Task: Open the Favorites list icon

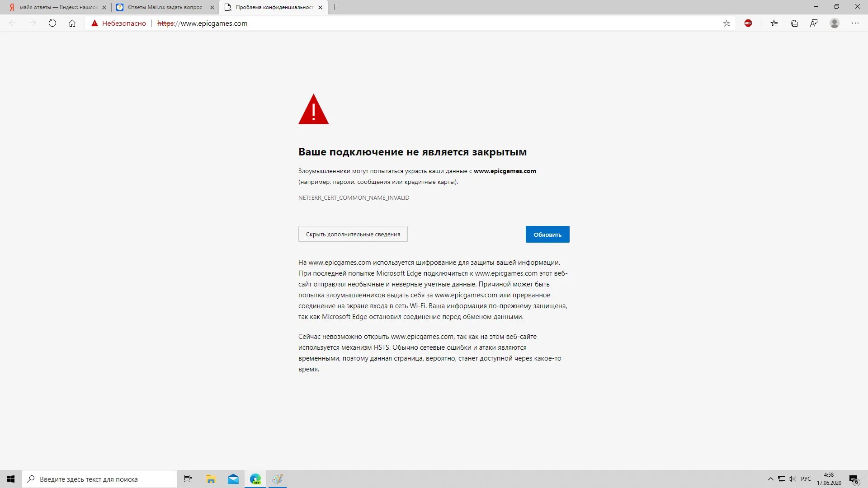Action: 774,23
